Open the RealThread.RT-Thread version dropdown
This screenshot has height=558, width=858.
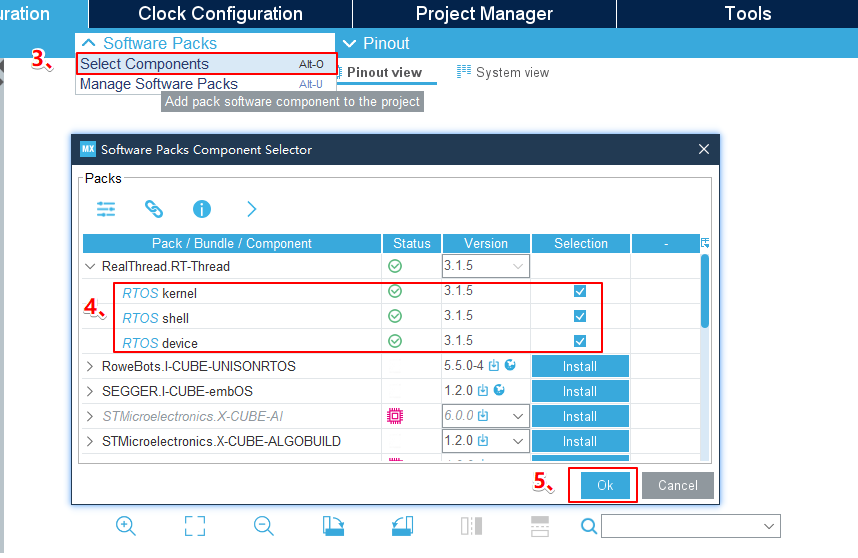click(x=517, y=267)
